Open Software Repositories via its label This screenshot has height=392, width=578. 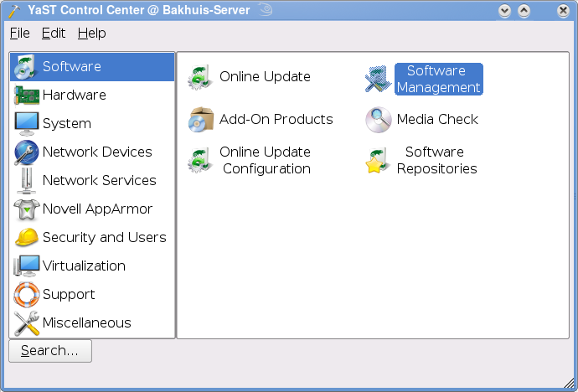pyautogui.click(x=436, y=160)
